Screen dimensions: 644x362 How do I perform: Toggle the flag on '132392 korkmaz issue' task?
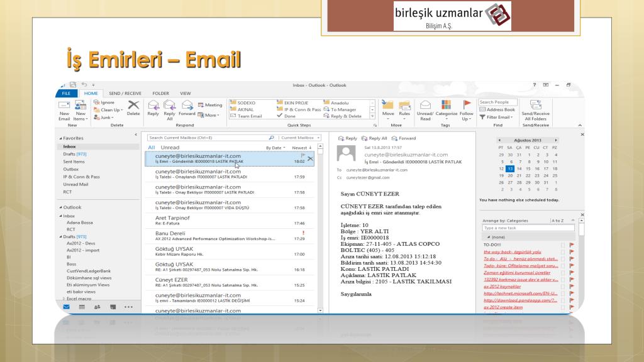(x=572, y=280)
